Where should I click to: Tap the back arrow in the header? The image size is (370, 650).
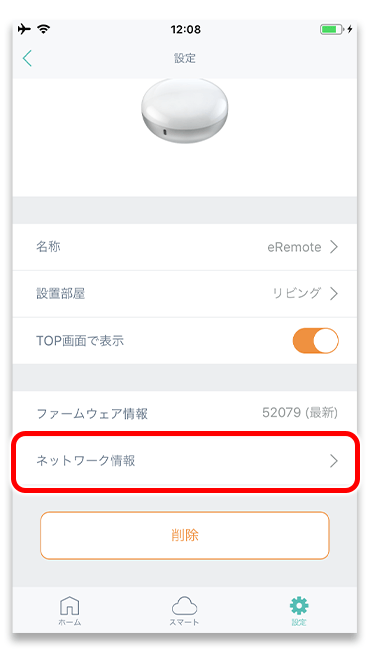(27, 58)
